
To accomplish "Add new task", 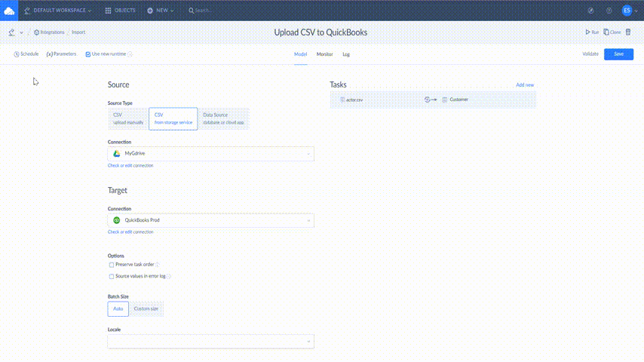I will tap(525, 85).
